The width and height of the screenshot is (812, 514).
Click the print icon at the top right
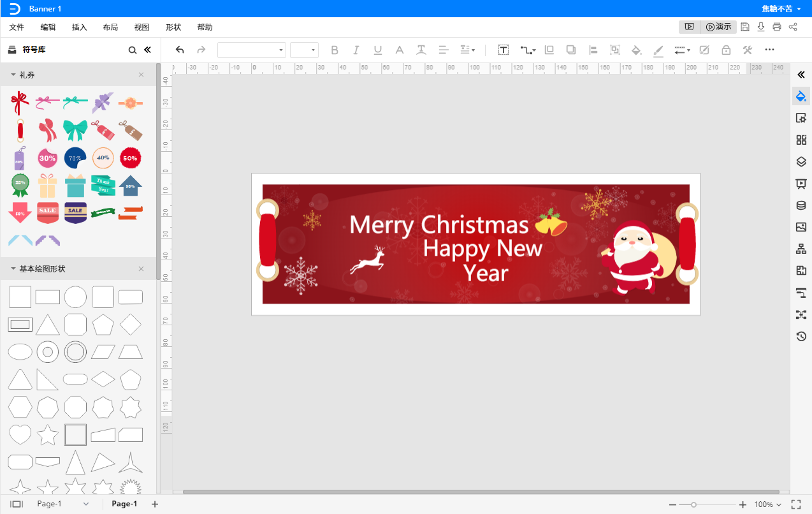[x=776, y=27]
